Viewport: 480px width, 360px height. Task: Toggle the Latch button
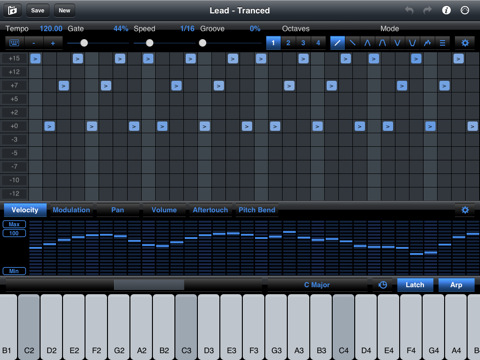pyautogui.click(x=415, y=285)
